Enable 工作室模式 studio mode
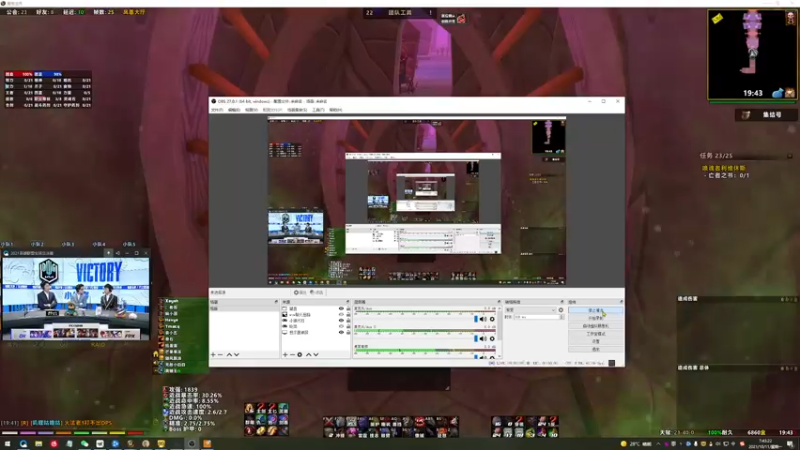 [595, 334]
